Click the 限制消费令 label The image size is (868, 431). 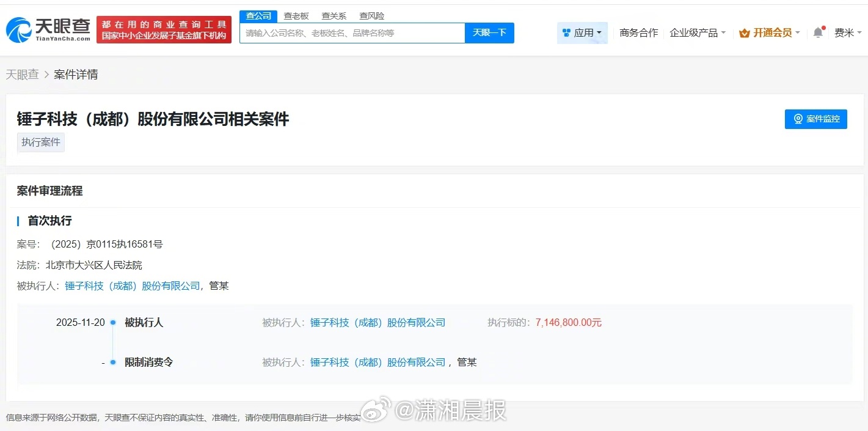[x=148, y=362]
